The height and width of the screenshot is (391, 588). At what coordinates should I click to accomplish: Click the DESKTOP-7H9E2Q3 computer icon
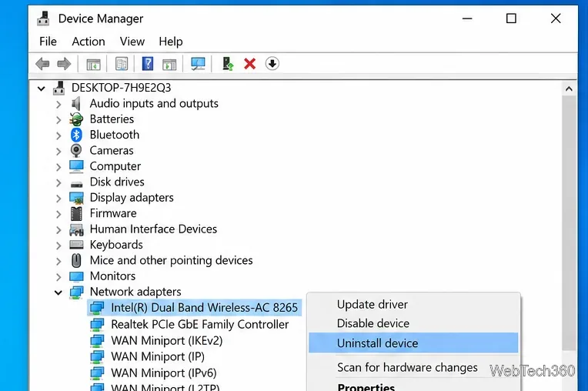click(58, 88)
